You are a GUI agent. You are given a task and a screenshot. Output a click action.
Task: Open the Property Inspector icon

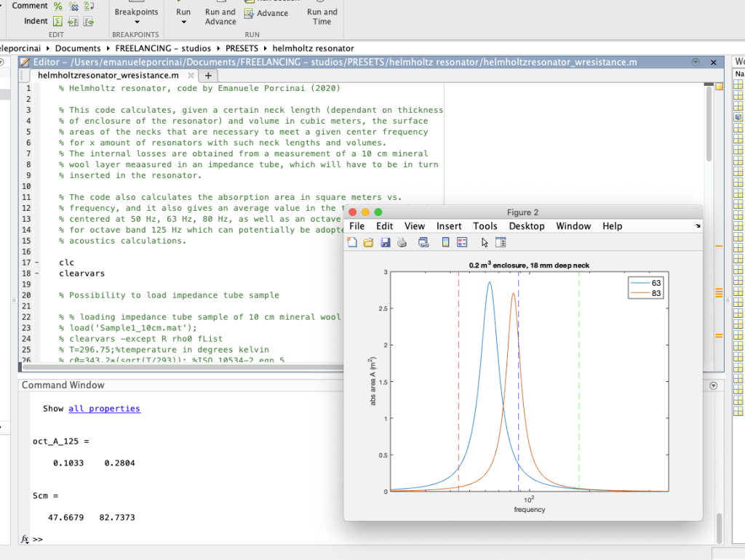pyautogui.click(x=501, y=243)
